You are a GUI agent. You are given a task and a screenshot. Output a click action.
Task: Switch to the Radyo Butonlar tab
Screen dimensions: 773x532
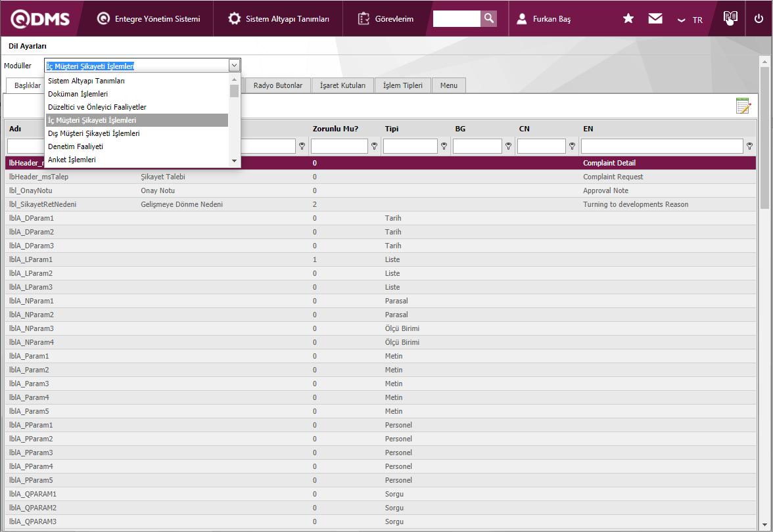[x=278, y=85]
